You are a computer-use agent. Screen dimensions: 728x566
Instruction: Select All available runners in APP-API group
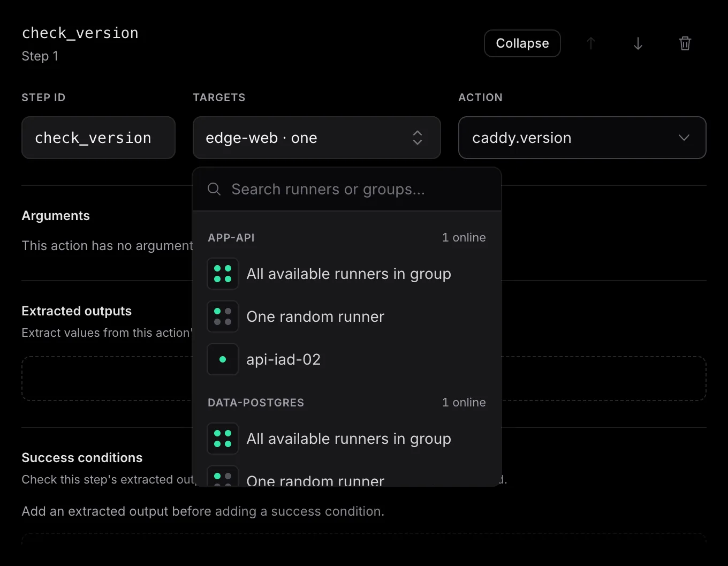(x=347, y=274)
